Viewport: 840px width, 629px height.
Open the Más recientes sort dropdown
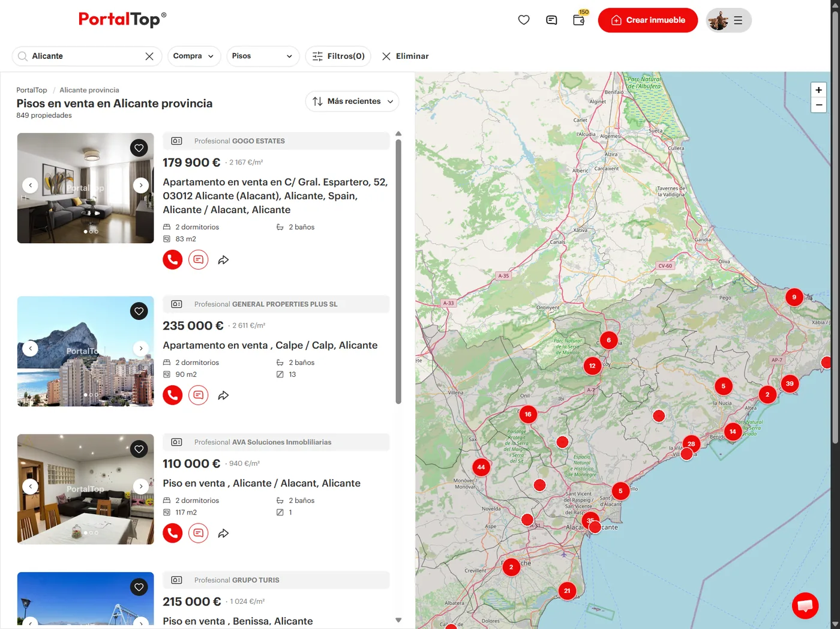[352, 101]
